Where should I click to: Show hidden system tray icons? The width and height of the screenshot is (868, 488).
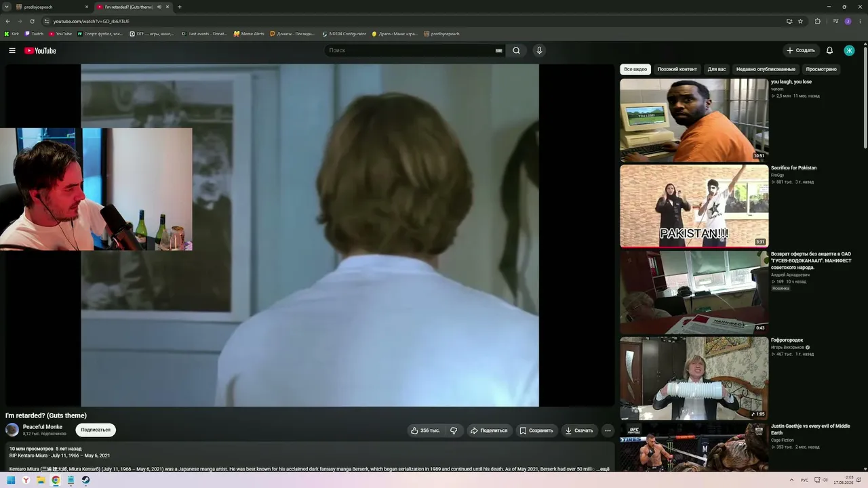(791, 480)
